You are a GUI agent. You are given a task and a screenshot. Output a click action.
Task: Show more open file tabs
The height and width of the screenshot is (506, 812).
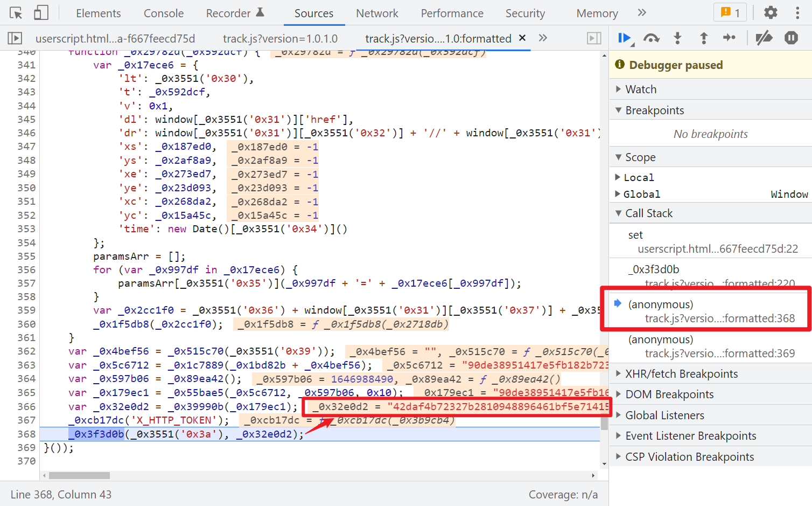(x=543, y=38)
